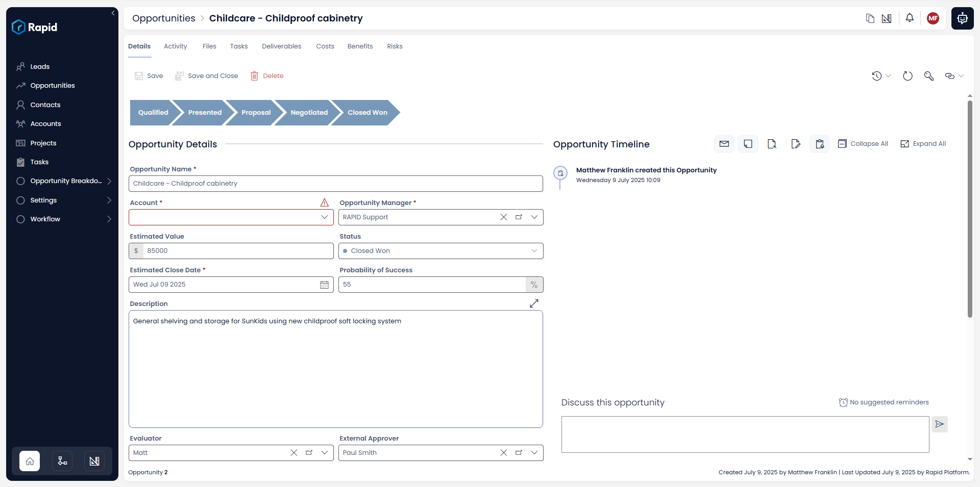Viewport: 980px width, 487px height.
Task: Delete this opportunity
Action: pyautogui.click(x=267, y=76)
